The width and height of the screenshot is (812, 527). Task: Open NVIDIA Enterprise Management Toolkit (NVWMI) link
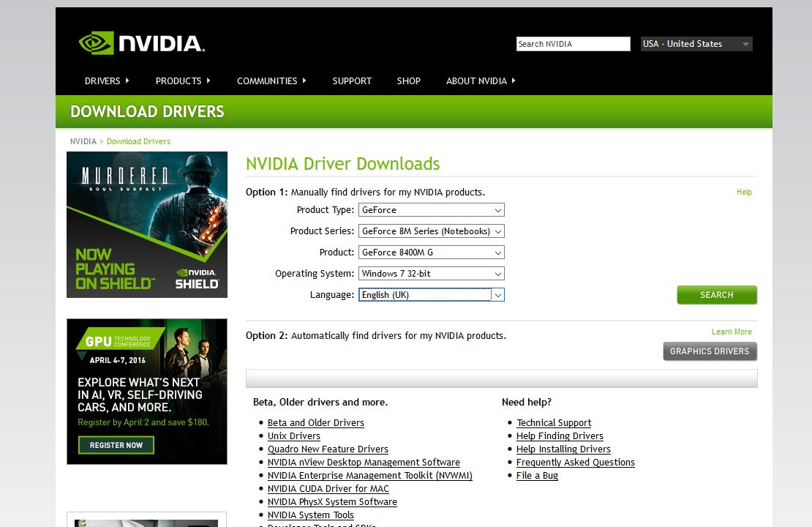[369, 476]
